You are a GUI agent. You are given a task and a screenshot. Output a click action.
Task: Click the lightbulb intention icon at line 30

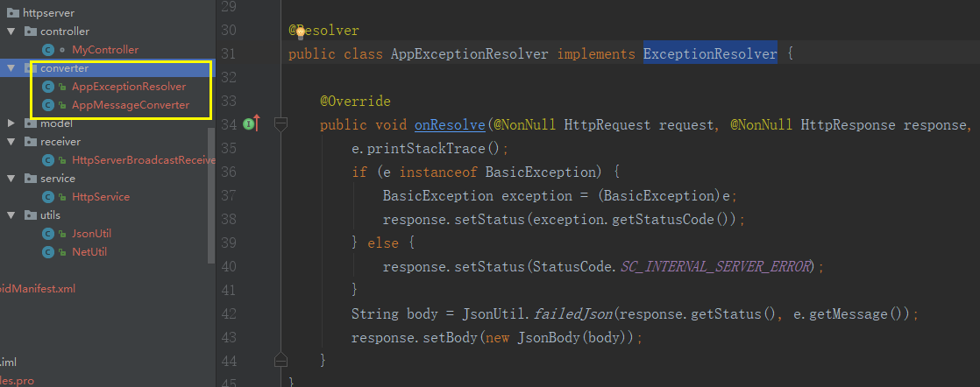point(300,32)
